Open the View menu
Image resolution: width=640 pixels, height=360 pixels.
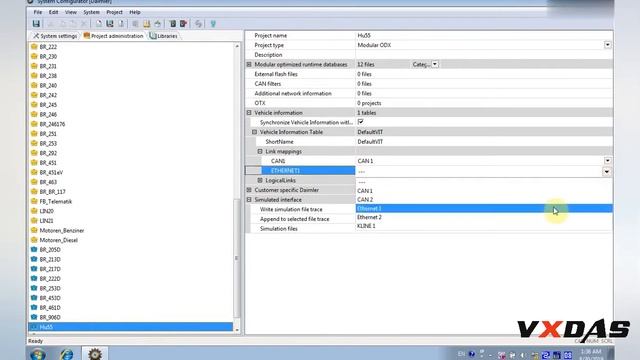(x=71, y=12)
